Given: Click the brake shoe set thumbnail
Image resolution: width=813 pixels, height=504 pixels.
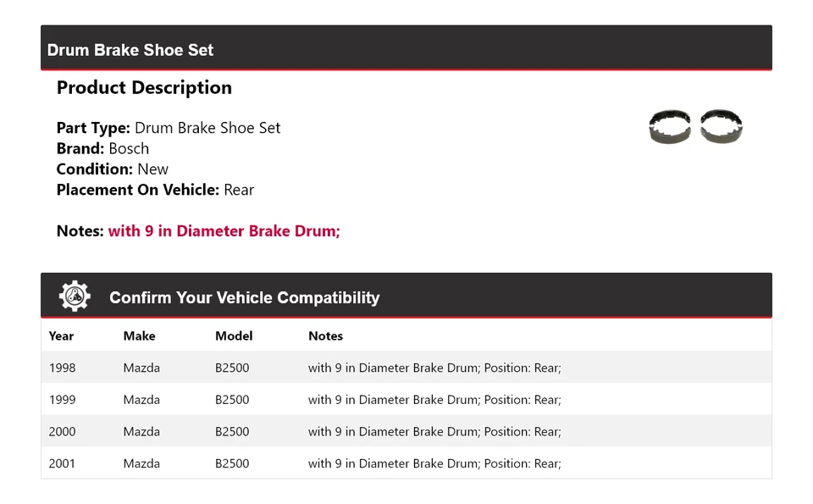Looking at the screenshot, I should (x=696, y=127).
